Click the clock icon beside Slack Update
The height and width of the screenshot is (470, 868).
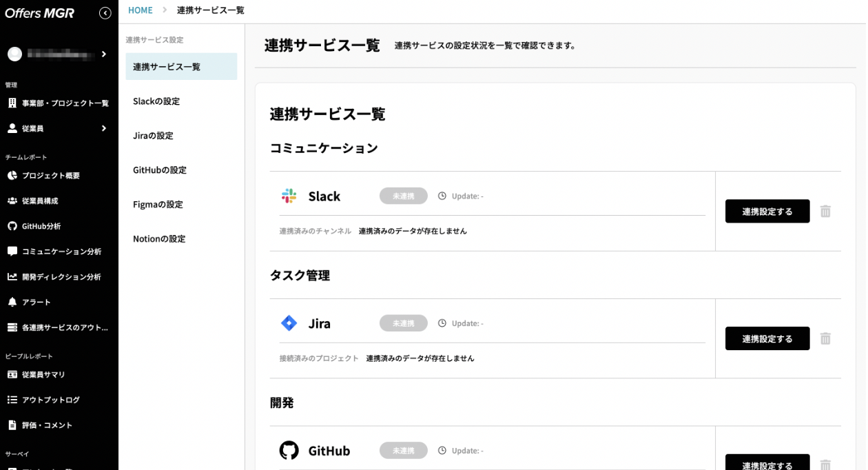pyautogui.click(x=442, y=196)
